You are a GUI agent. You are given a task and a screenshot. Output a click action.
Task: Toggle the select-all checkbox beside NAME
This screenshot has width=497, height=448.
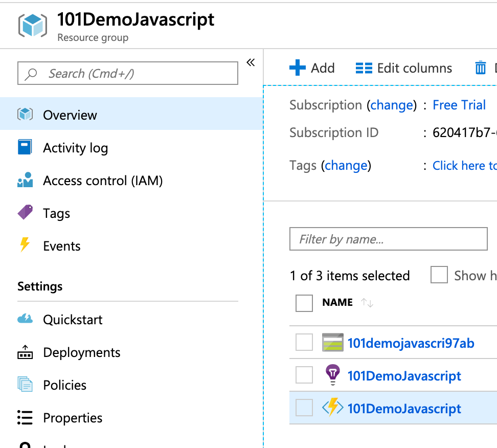(304, 303)
